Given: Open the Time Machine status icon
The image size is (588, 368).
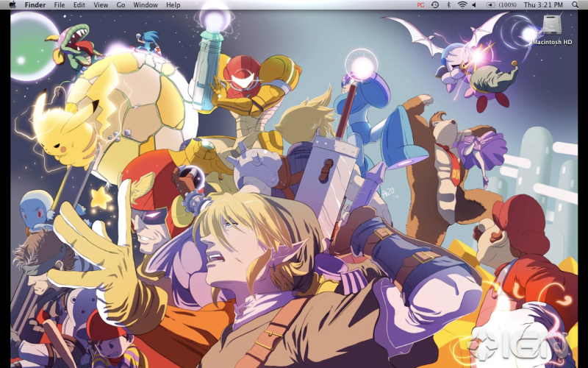Looking at the screenshot, I should pos(435,5).
